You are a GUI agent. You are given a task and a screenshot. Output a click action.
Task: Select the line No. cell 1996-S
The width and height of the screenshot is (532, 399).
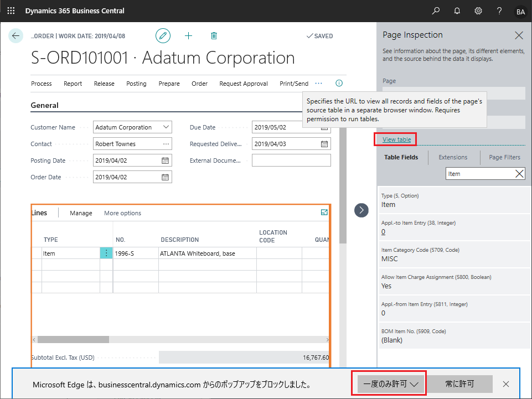pos(136,253)
